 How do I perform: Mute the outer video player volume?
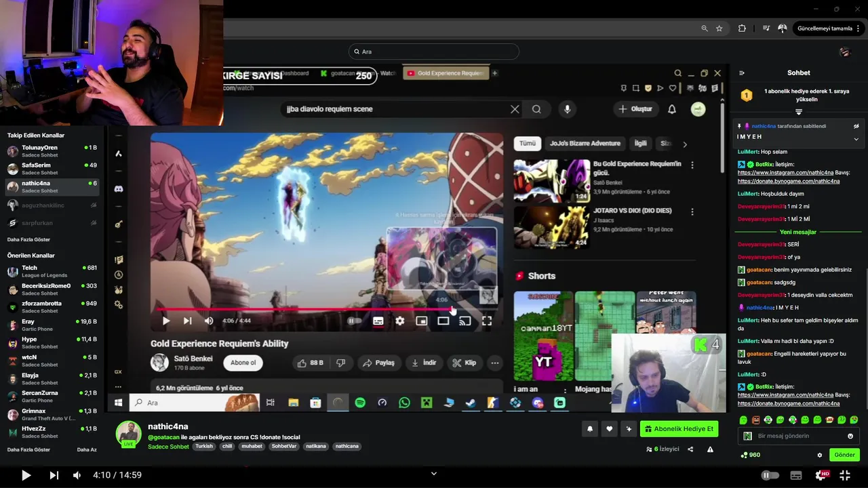[x=77, y=475]
